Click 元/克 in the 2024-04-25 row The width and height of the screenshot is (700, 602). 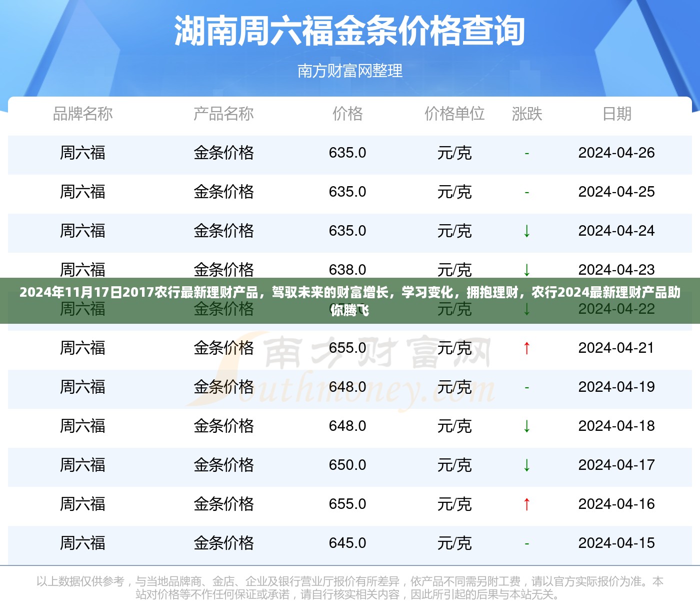click(x=454, y=192)
